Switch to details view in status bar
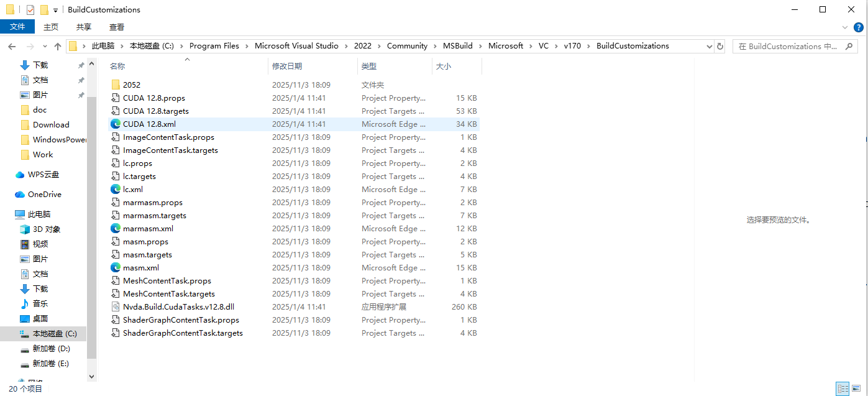This screenshot has width=868, height=396. click(x=843, y=389)
